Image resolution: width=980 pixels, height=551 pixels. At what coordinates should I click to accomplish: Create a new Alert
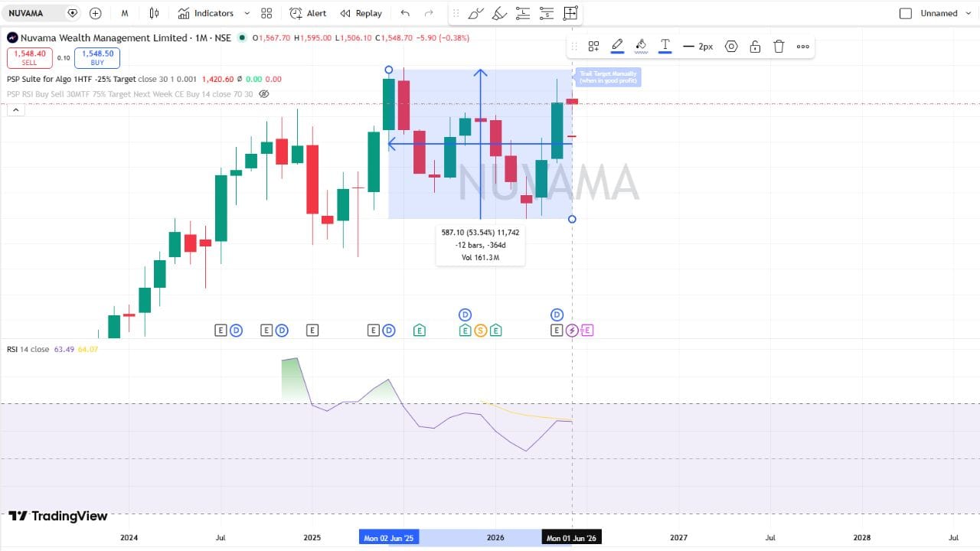[x=308, y=13]
